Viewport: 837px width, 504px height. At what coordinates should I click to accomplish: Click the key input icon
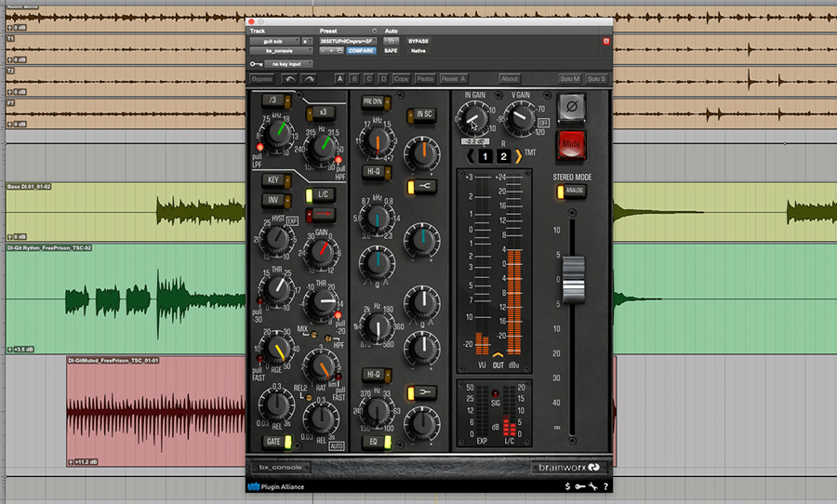(x=257, y=64)
